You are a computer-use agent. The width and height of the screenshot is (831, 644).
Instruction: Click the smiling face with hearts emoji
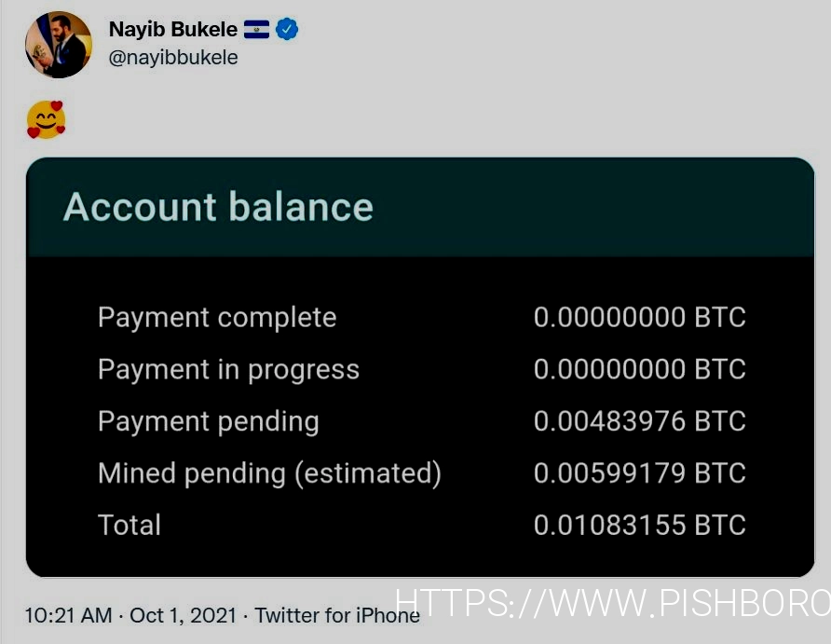pyautogui.click(x=46, y=119)
